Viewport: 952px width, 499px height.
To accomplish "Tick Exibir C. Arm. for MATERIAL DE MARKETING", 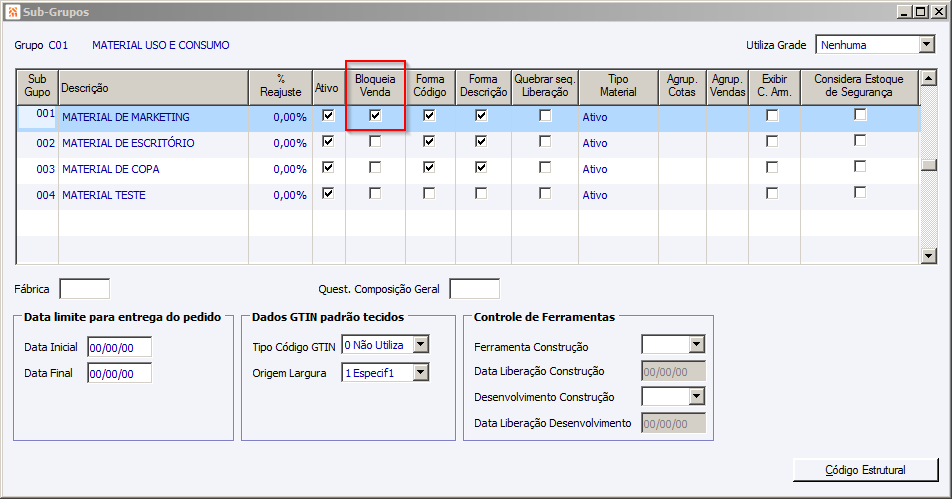I will (x=772, y=116).
